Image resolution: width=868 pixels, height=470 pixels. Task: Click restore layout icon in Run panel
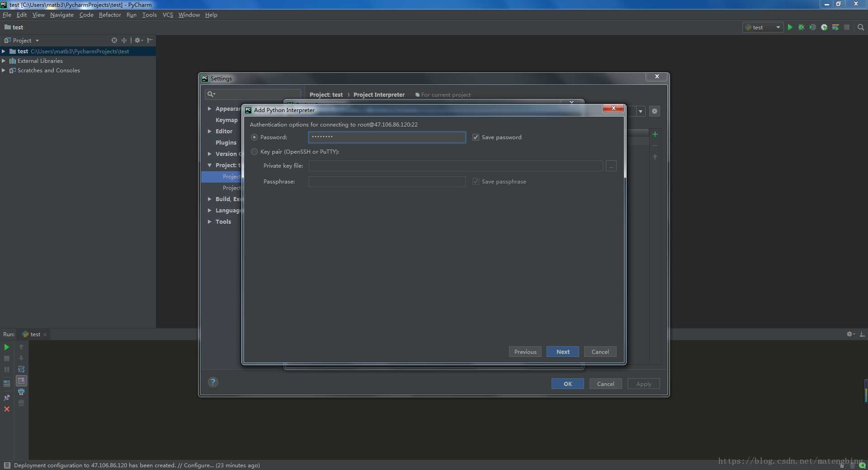coord(7,384)
